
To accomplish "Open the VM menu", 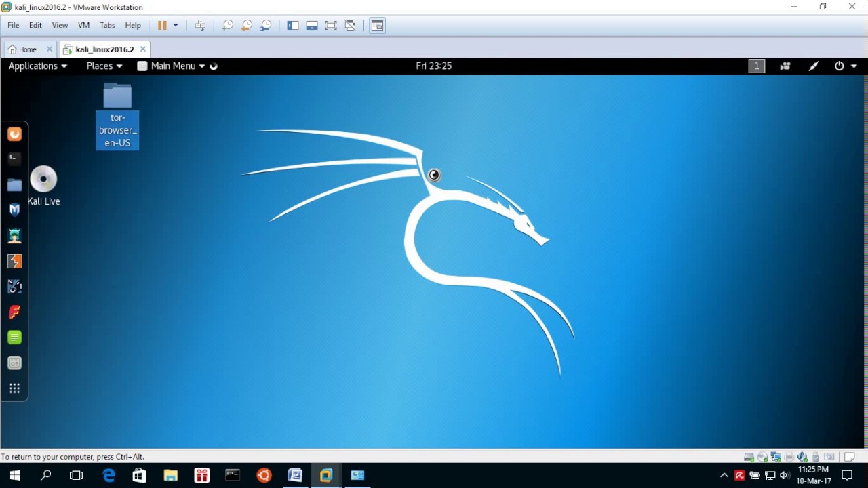I will click(x=83, y=25).
